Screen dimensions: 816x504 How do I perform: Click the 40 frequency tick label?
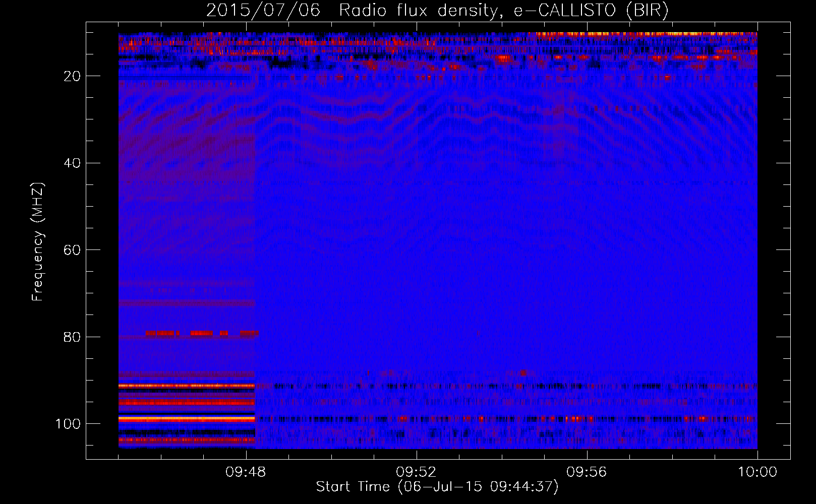(72, 163)
